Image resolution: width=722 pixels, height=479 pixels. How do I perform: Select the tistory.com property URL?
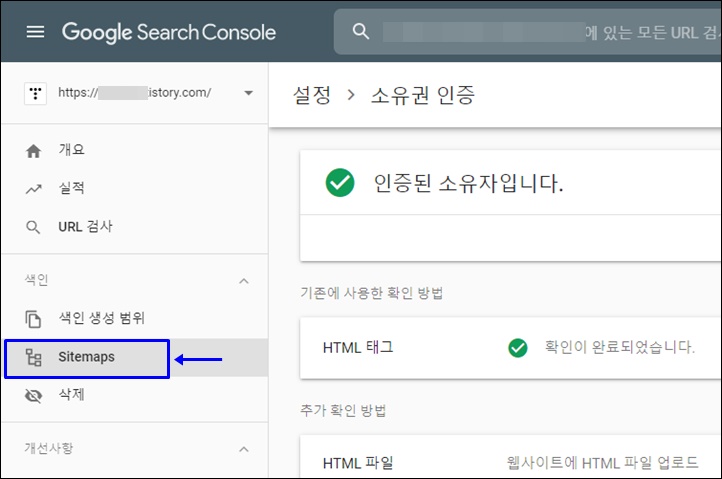[x=134, y=93]
